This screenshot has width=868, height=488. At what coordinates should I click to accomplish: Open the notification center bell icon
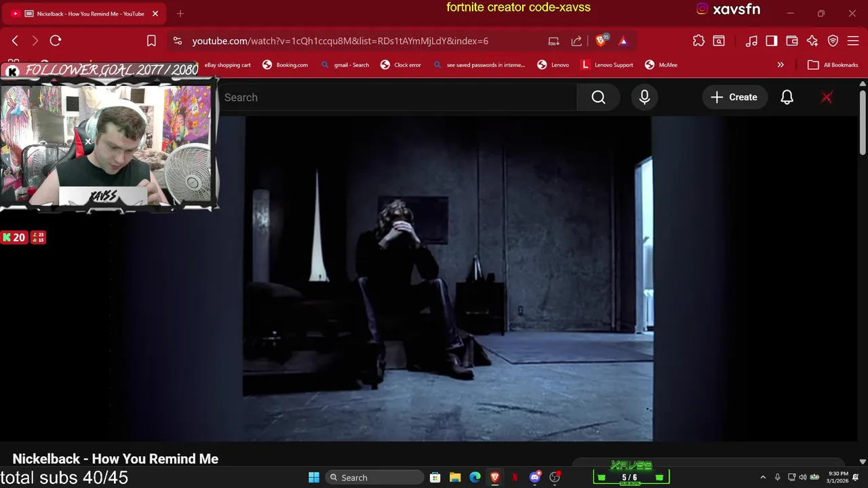(x=856, y=477)
